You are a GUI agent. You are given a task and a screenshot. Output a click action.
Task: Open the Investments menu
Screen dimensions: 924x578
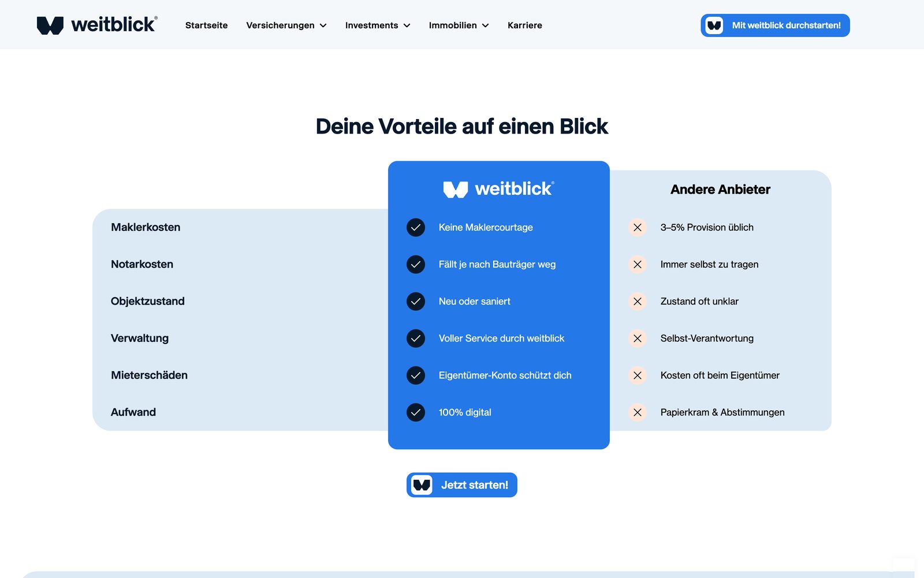point(378,25)
